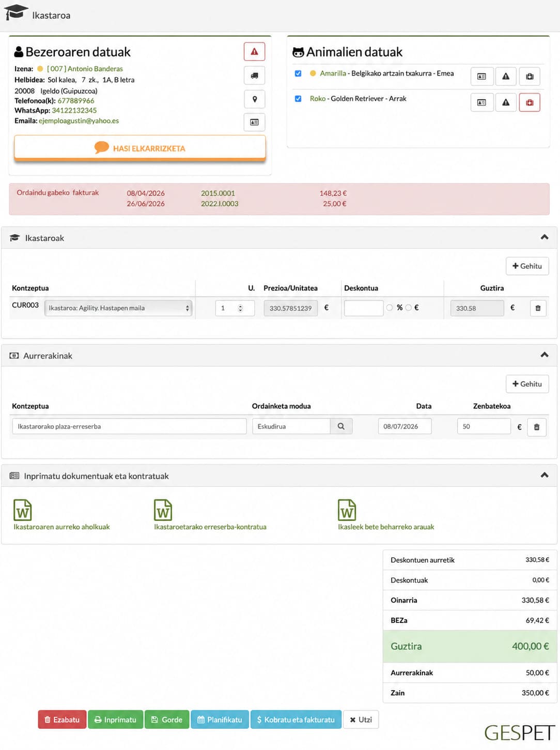
Task: Click Gehitu in Ikastaroak section
Action: coord(527,266)
